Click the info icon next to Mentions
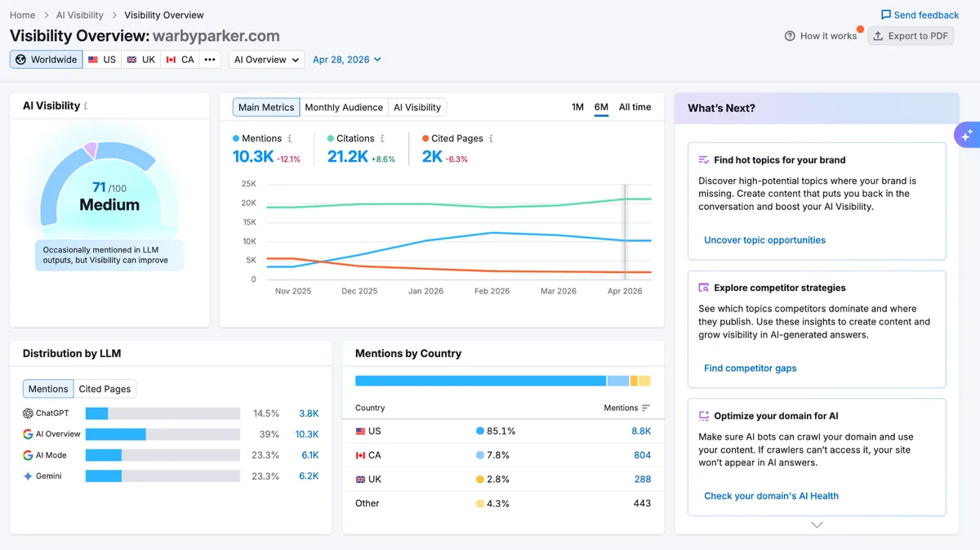 [x=290, y=139]
